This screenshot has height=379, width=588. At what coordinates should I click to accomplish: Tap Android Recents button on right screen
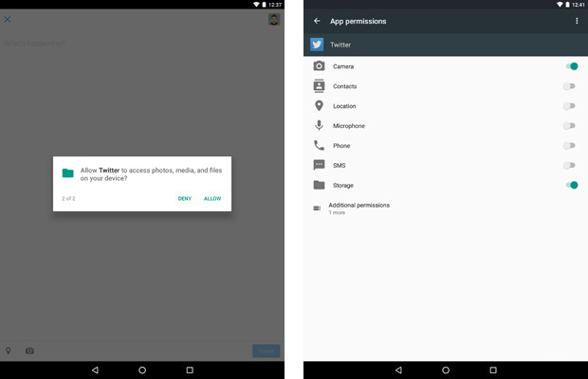coord(493,370)
